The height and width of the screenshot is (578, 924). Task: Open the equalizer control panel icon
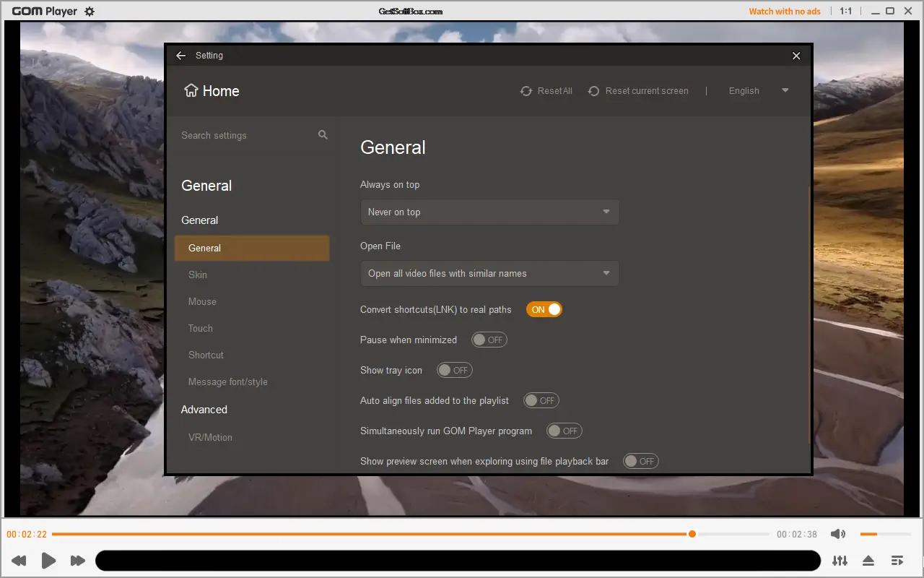click(x=840, y=561)
